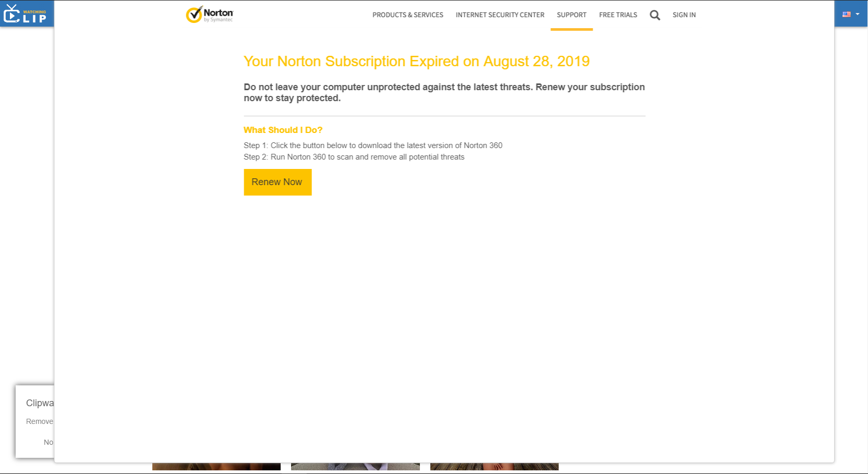Go to Free Trials page
The height and width of the screenshot is (474, 868).
[x=618, y=15]
